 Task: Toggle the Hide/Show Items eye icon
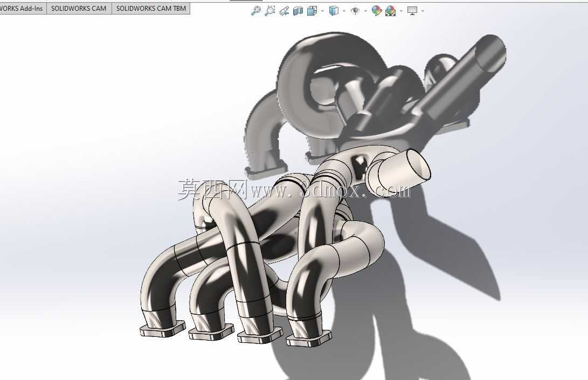[x=355, y=11]
